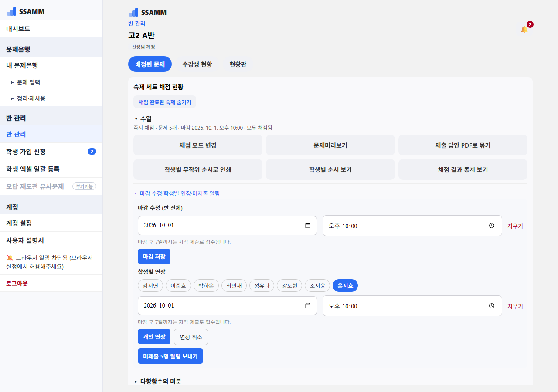Open 학생 가입 신청 in sidebar
The height and width of the screenshot is (392, 558).
coord(51,152)
